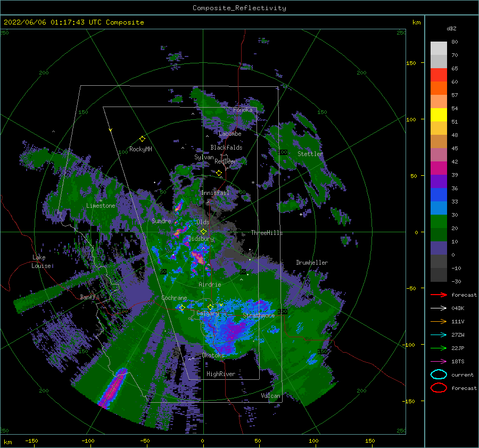The height and width of the screenshot is (448, 479).
Task: Click the red forecast arrow in legend
Action: (439, 295)
